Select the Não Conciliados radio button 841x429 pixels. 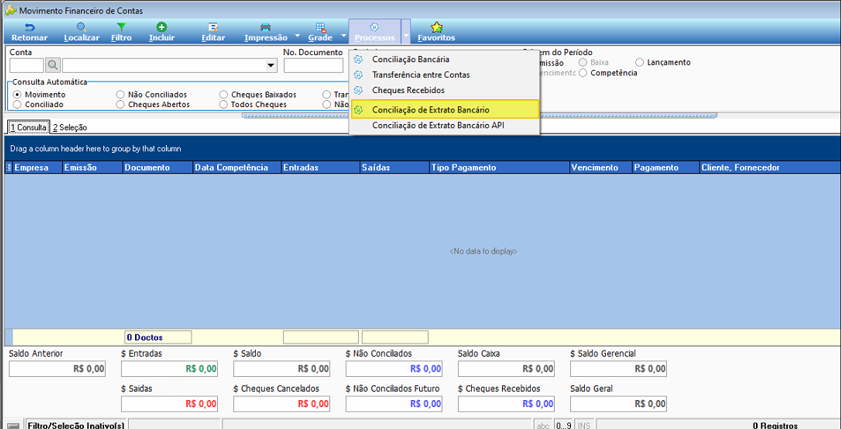click(x=120, y=94)
